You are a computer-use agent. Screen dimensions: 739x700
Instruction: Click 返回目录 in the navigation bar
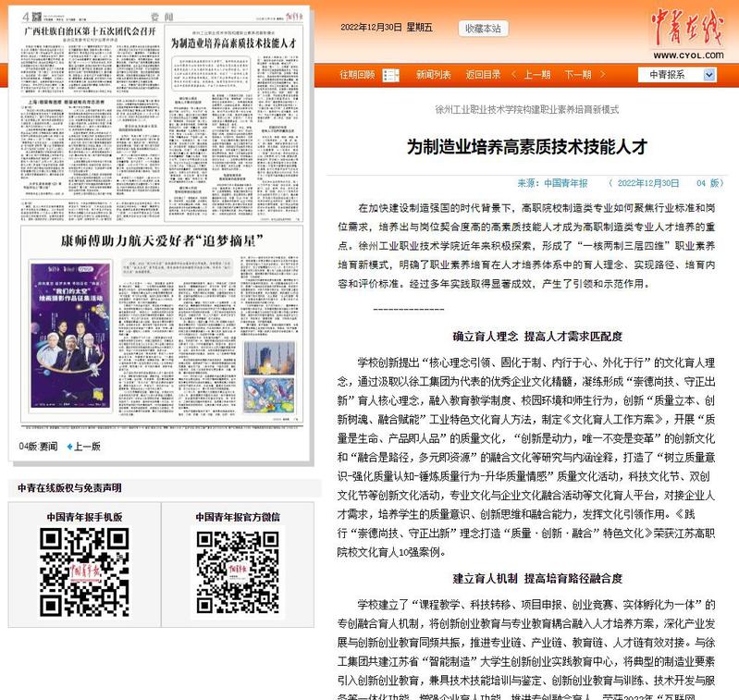click(483, 75)
